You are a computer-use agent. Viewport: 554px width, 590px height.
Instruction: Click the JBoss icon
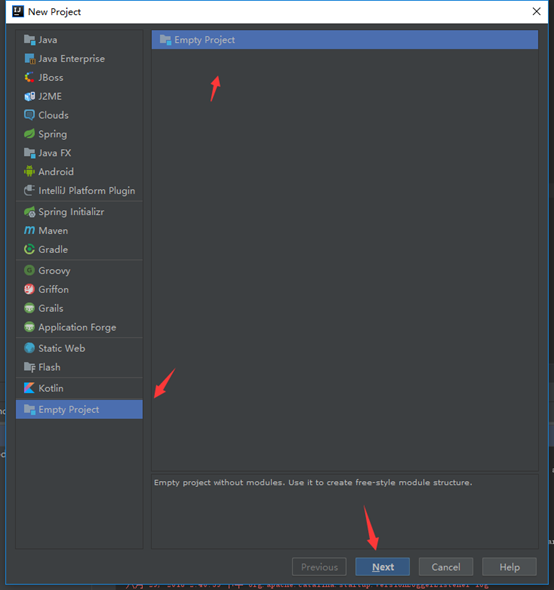[x=29, y=77]
